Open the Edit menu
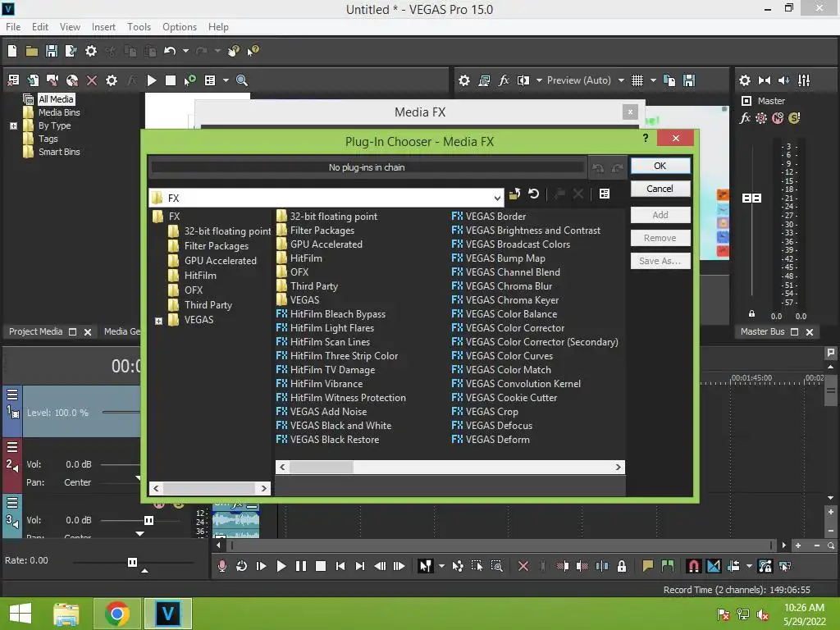The image size is (840, 630). tap(39, 27)
